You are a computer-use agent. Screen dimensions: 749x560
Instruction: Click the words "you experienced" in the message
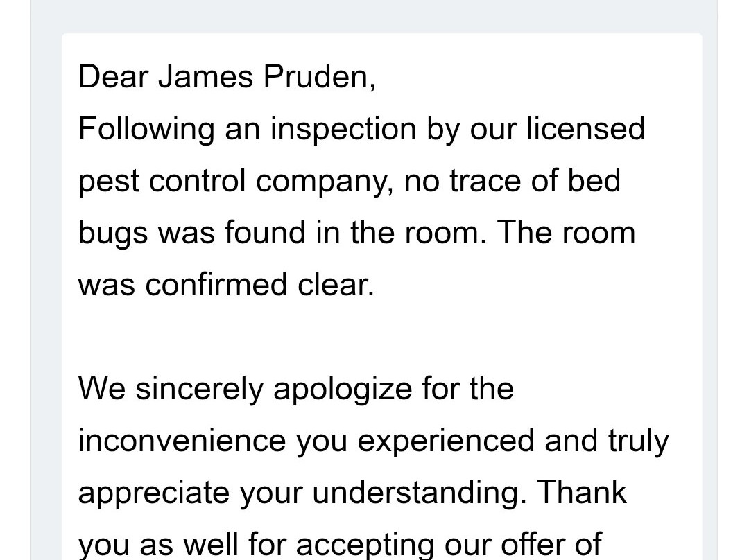(x=415, y=440)
